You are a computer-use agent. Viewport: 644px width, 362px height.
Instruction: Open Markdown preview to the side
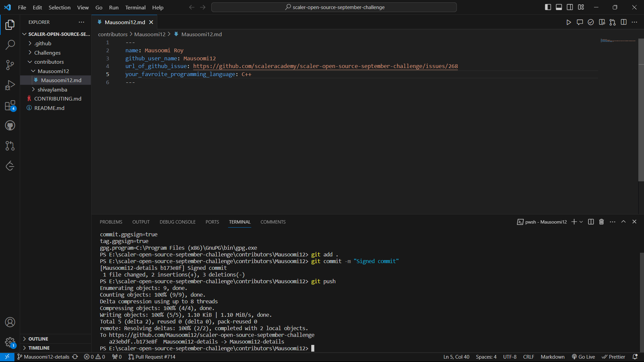click(x=602, y=22)
